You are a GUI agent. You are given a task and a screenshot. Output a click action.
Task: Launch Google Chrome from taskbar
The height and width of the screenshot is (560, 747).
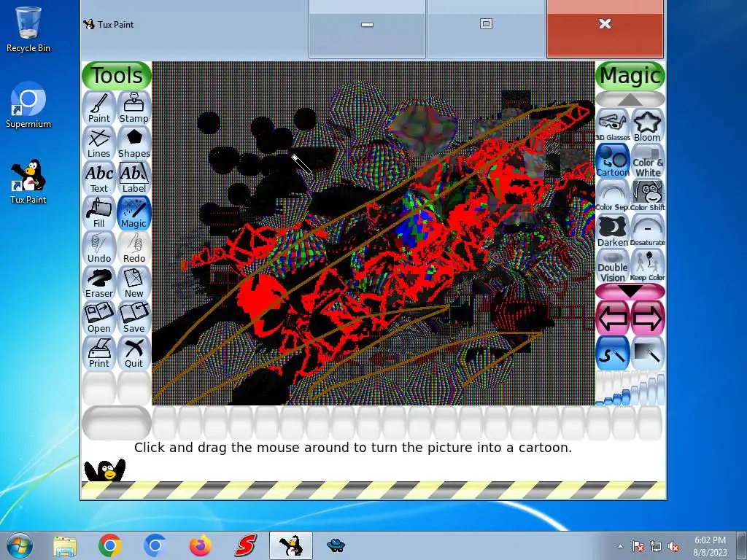pos(109,545)
